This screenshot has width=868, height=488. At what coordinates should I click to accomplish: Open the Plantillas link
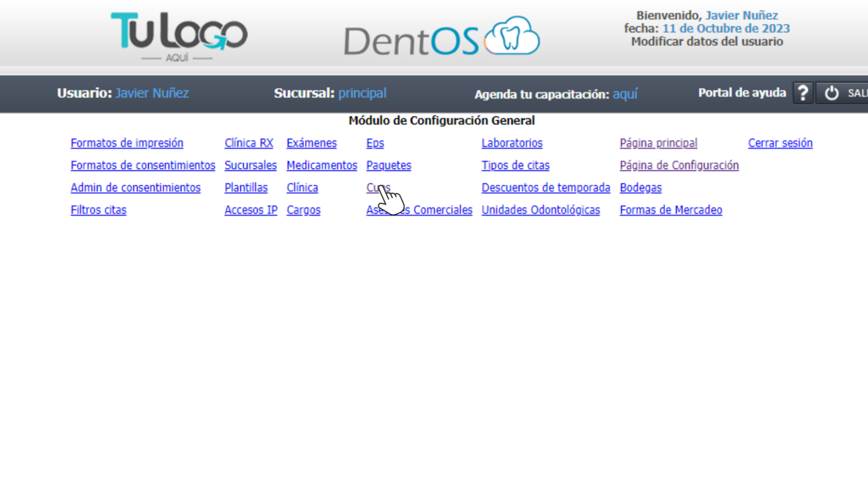[x=246, y=188]
